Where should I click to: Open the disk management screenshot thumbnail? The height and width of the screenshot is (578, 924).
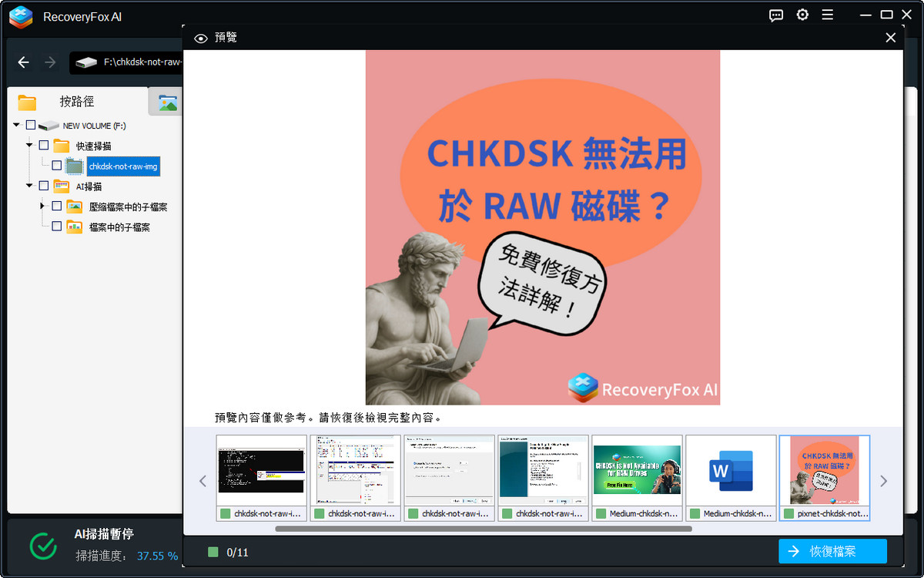click(356, 470)
